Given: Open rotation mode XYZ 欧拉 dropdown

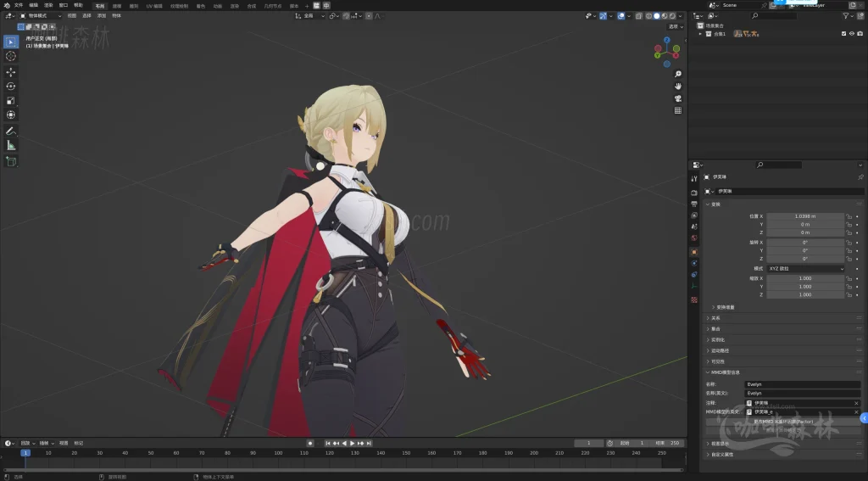Looking at the screenshot, I should coord(806,268).
